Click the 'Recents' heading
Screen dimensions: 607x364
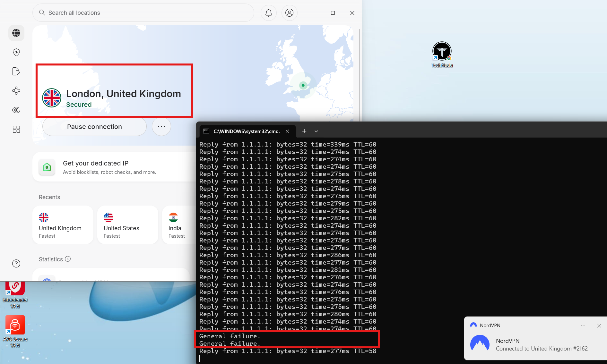coord(49,197)
